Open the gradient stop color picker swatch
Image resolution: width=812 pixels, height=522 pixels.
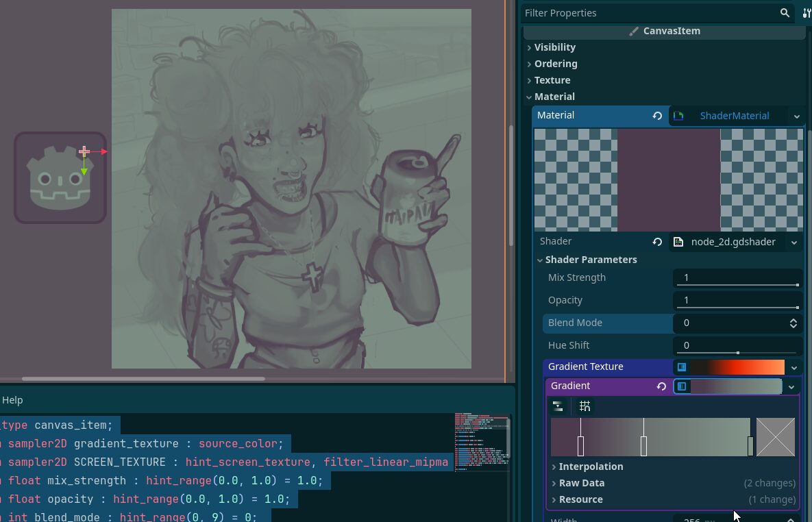776,437
